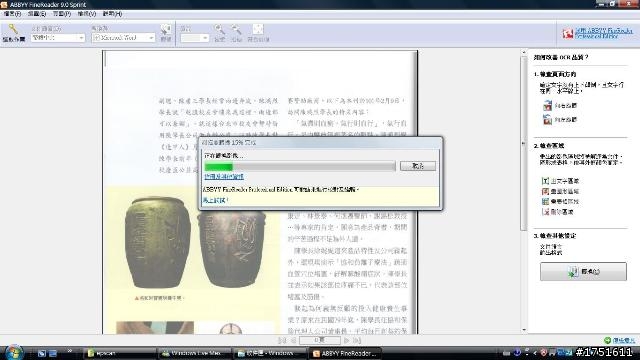This screenshot has height=360, width=640.
Task: Go to first page arrow
Action: coord(282,340)
